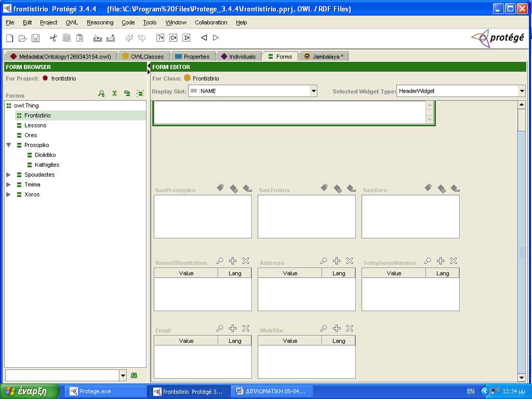Click the search input field below the Forms tree
Image resolution: width=532 pixels, height=399 pixels.
pos(62,375)
